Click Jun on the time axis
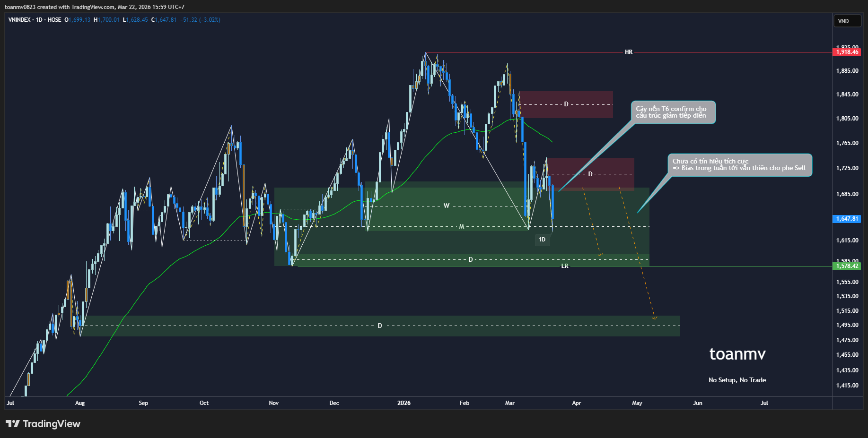This screenshot has width=868, height=438. (x=698, y=403)
